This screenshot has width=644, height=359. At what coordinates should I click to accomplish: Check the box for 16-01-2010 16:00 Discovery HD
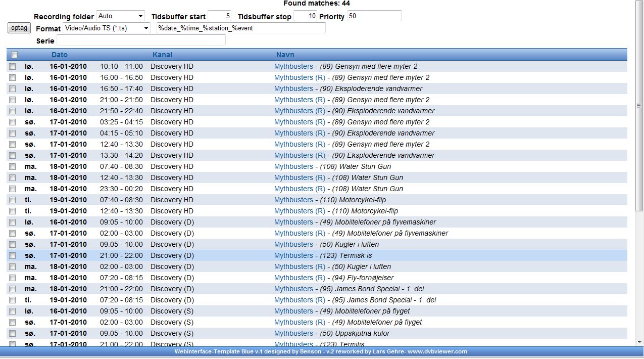coord(13,78)
